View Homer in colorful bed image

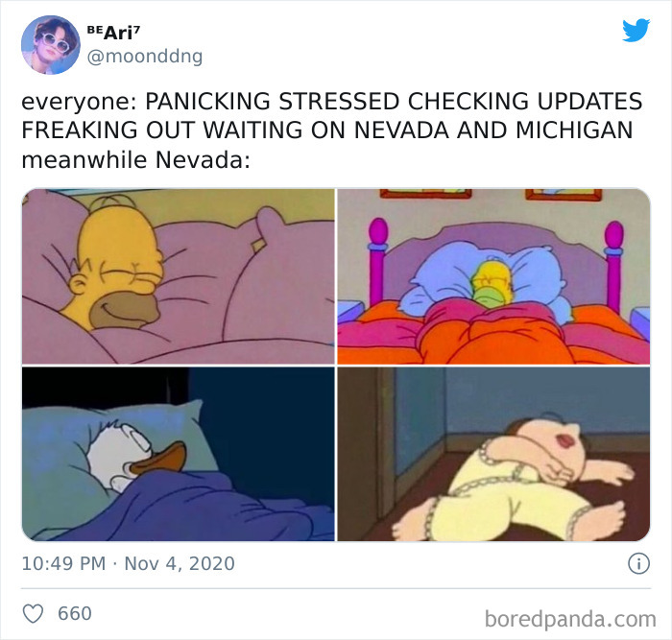[x=493, y=276]
